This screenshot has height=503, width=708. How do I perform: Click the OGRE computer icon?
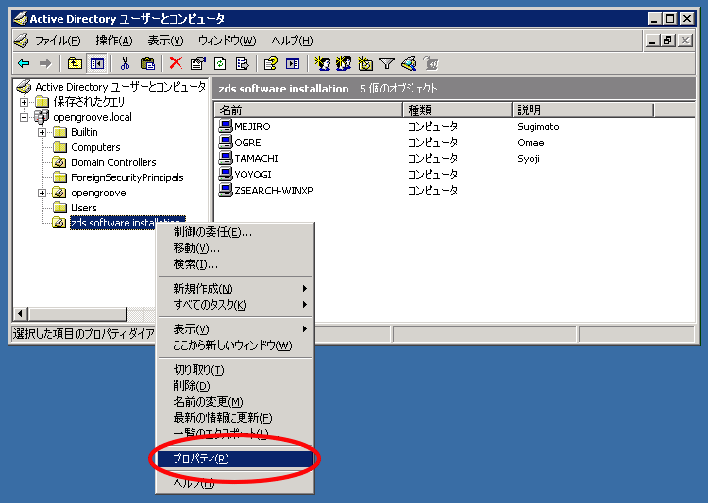pos(225,142)
